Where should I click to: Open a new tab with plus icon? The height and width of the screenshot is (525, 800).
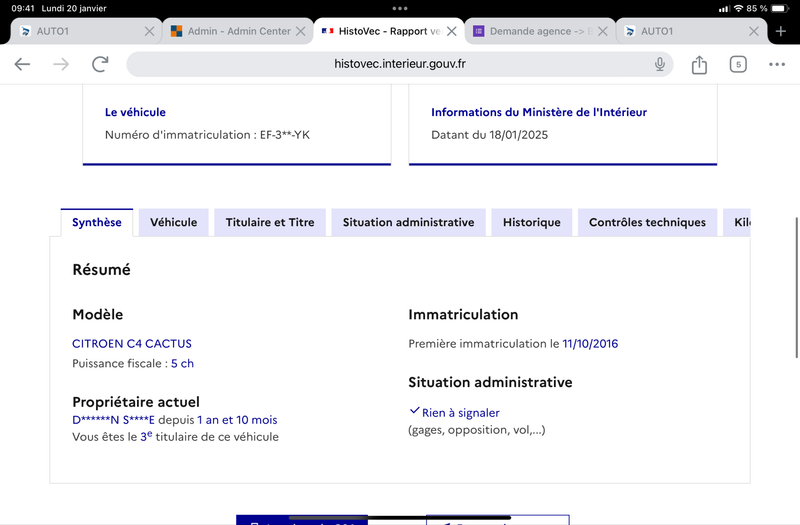(781, 32)
